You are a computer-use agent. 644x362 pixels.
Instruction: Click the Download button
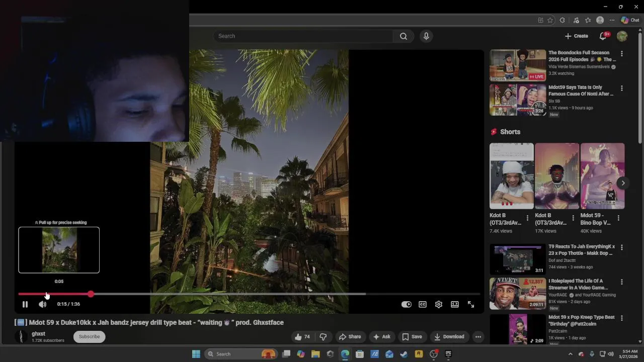[449, 337]
